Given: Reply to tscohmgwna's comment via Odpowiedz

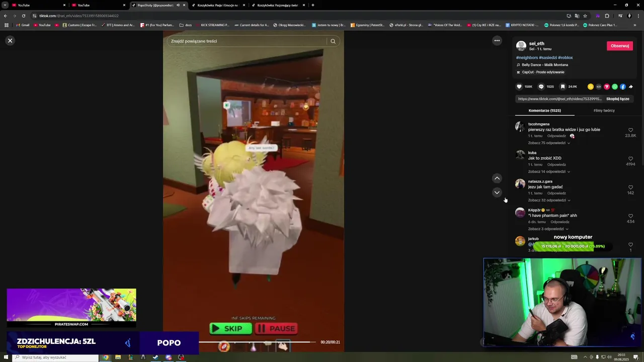Looking at the screenshot, I should coord(556,136).
